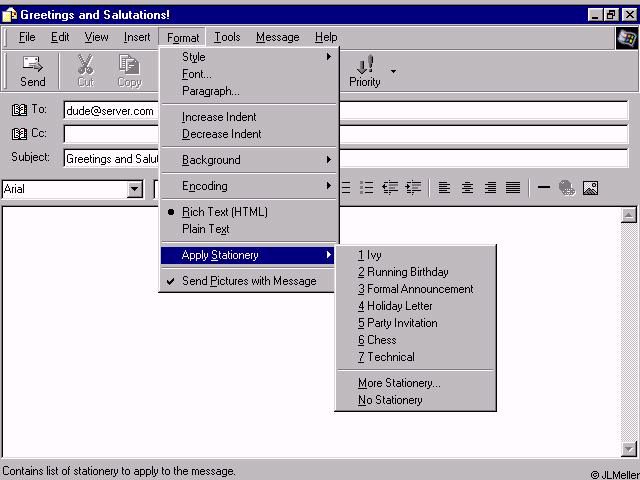Apply the 5 Party Invitation stationery

[x=416, y=323]
